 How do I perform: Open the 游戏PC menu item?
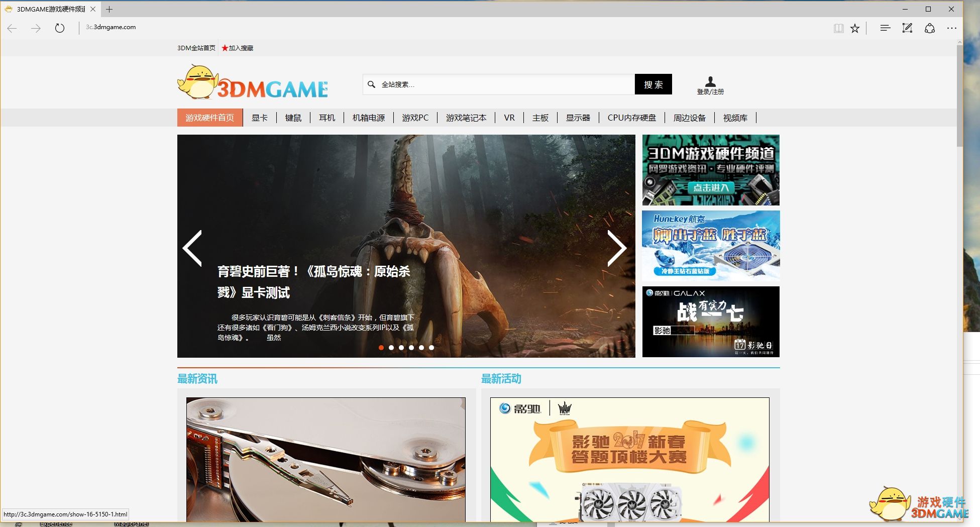pos(415,118)
